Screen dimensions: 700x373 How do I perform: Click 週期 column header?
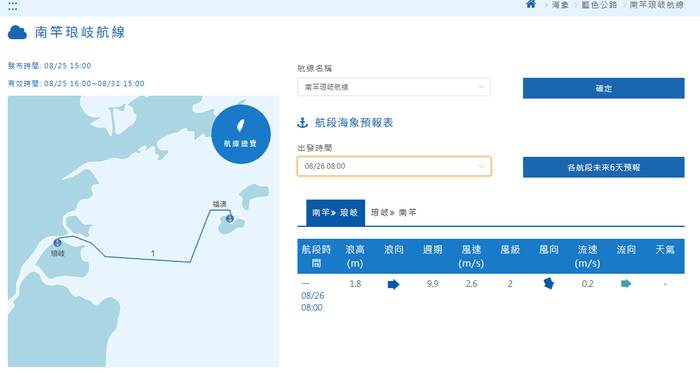click(432, 250)
